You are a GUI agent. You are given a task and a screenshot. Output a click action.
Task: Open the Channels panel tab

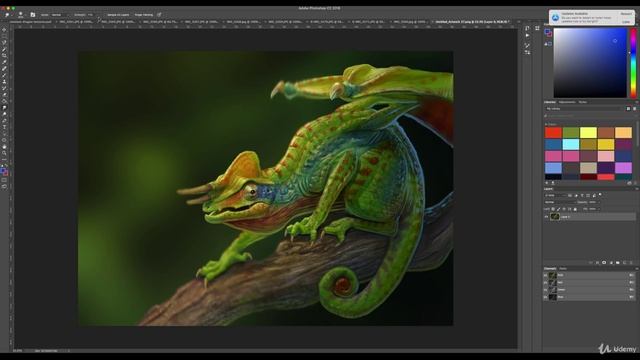(x=550, y=269)
